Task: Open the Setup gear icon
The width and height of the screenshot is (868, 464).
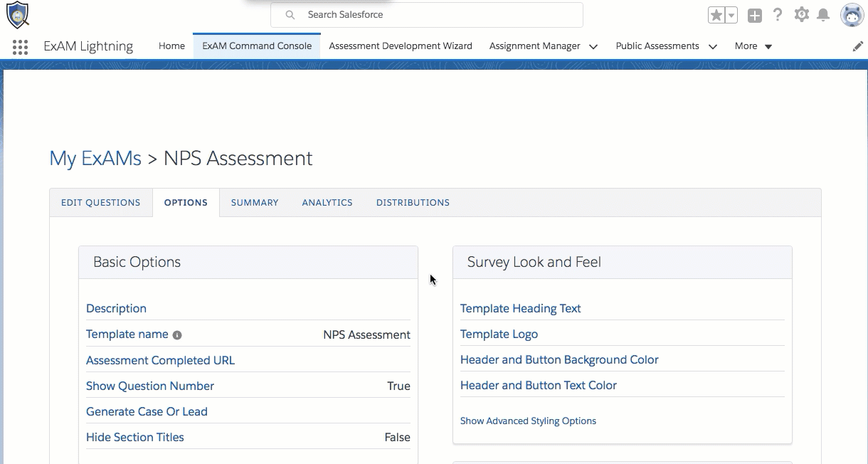Action: 802,15
